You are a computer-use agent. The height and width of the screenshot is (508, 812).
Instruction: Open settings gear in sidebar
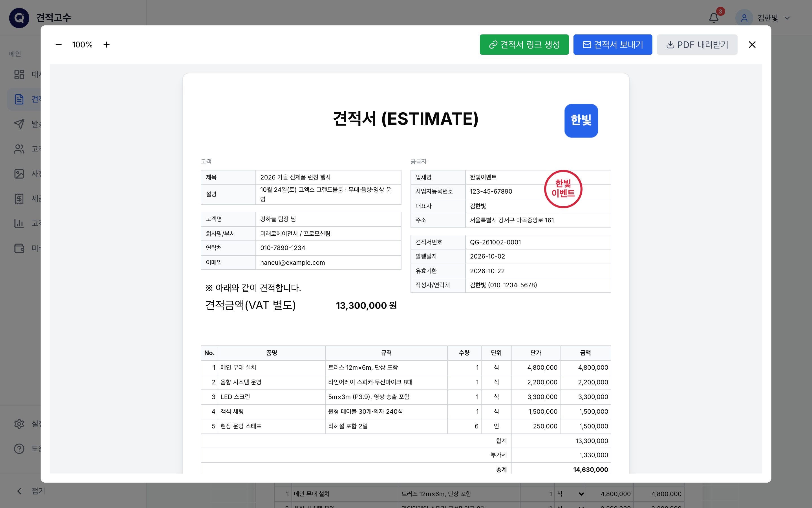click(19, 424)
